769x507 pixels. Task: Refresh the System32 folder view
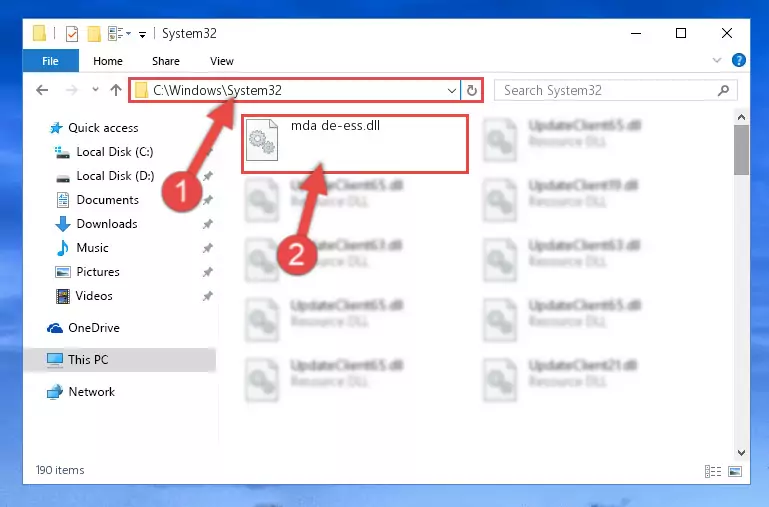[472, 91]
